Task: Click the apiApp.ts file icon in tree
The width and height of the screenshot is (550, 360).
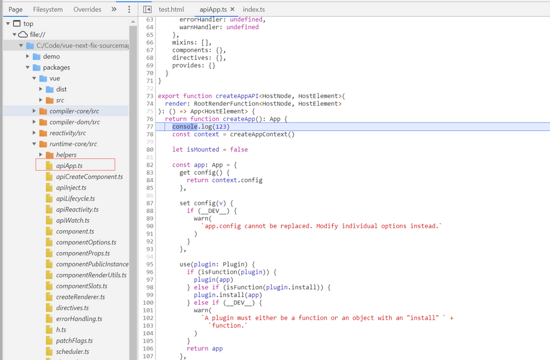Action: (49, 166)
